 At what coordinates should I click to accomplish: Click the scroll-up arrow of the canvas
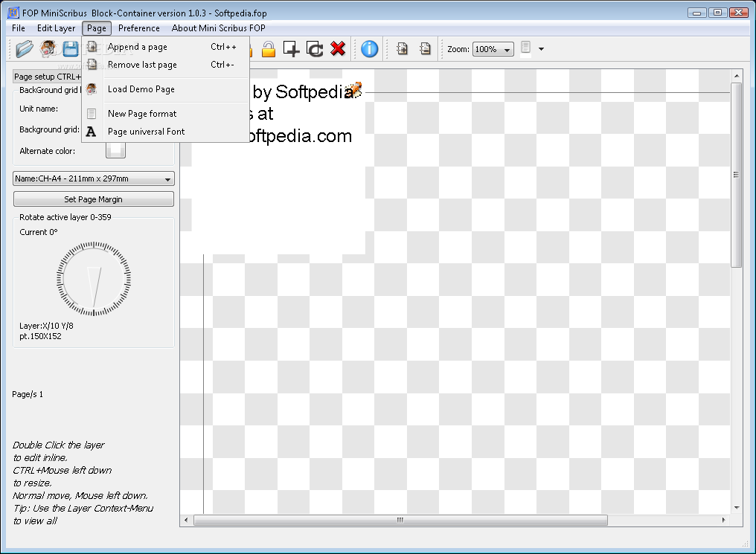(x=736, y=76)
